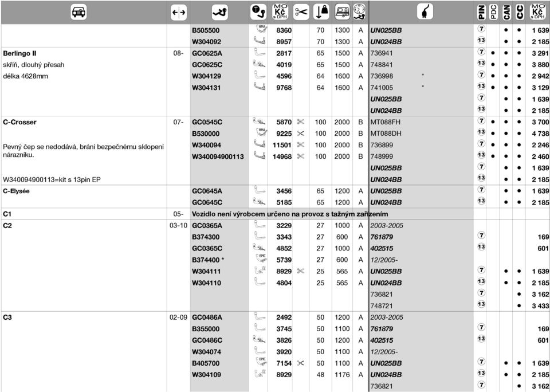Click wiring kit number MT088DH
The image size is (550, 392).
coord(386,134)
